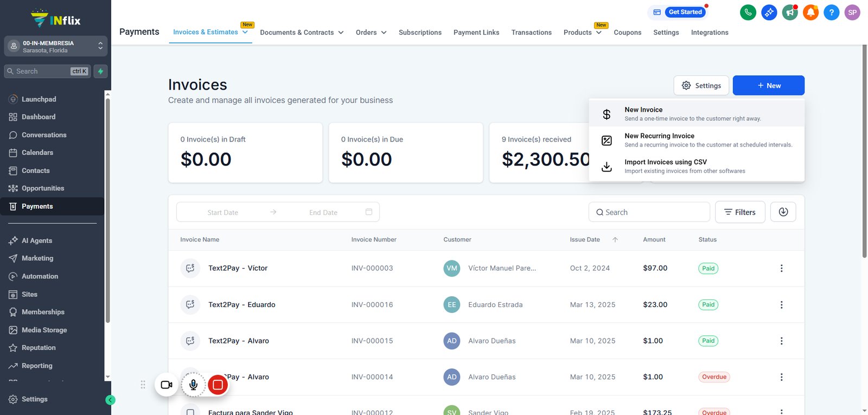
Task: Toggle the microphone in recording toolbar
Action: [x=193, y=385]
